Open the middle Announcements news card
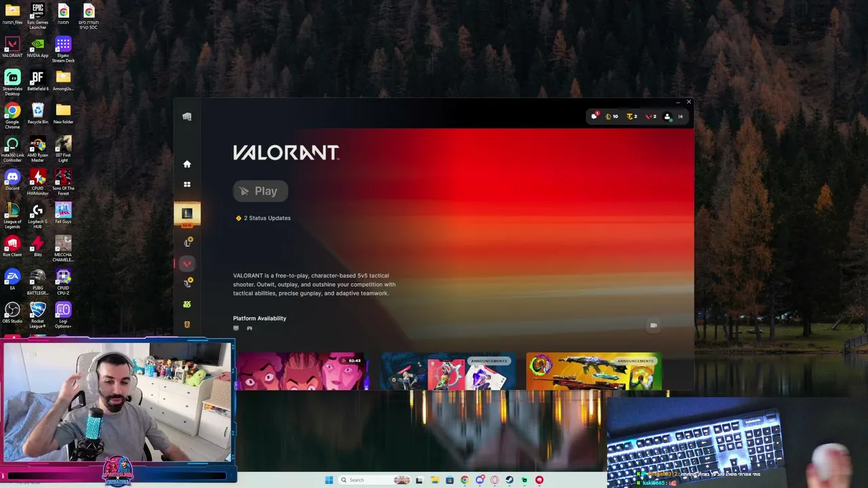This screenshot has height=488, width=868. tap(447, 371)
